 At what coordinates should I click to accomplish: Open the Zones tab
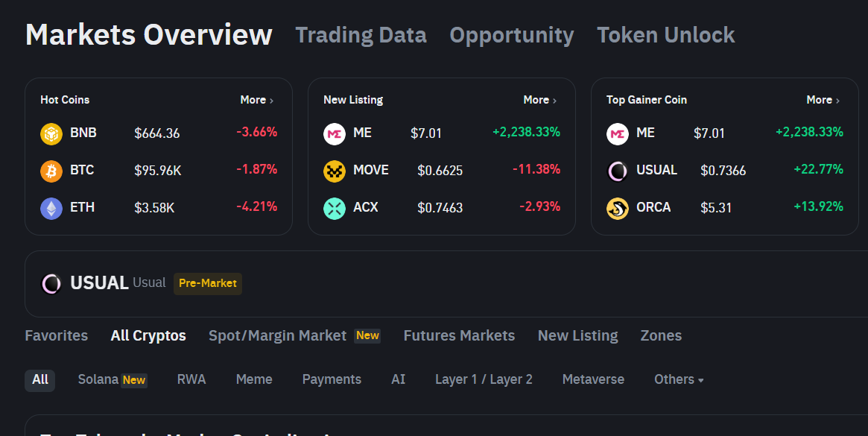click(661, 335)
